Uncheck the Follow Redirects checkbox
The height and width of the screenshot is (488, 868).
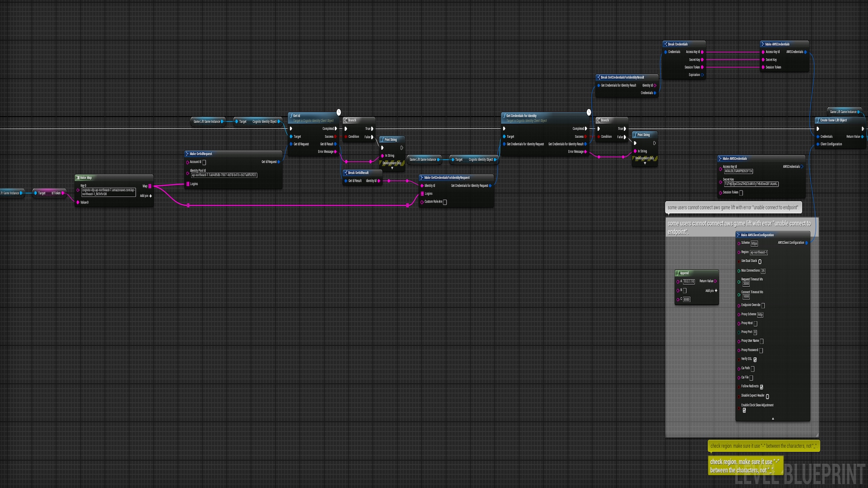(762, 387)
